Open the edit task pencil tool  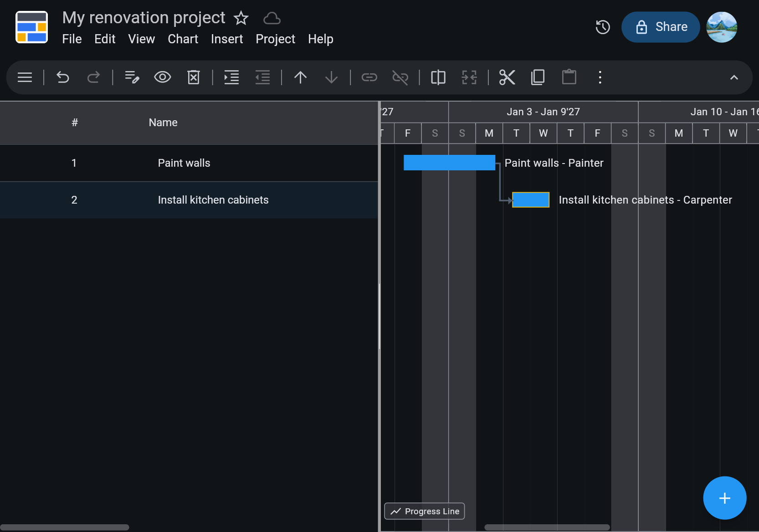(132, 77)
